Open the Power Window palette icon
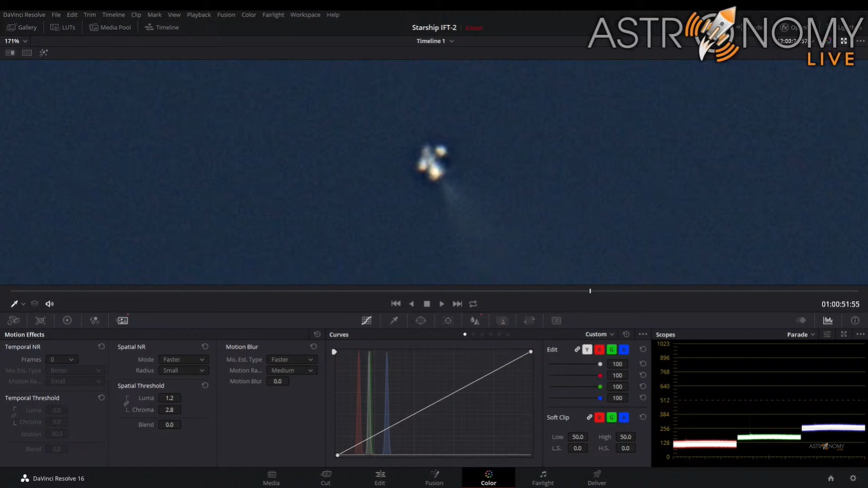The width and height of the screenshot is (868, 488). 421,321
